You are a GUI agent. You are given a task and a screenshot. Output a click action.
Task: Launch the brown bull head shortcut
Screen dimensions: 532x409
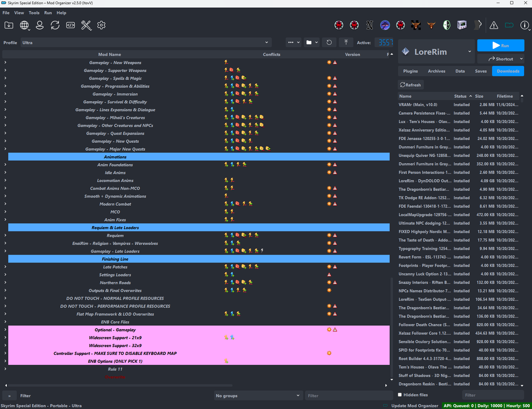(x=431, y=25)
